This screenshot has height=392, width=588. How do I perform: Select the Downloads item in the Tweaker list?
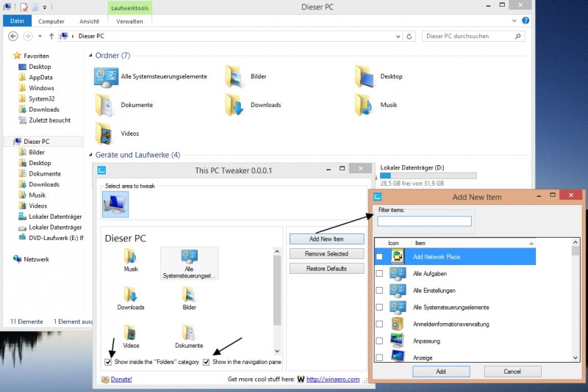pos(131,298)
